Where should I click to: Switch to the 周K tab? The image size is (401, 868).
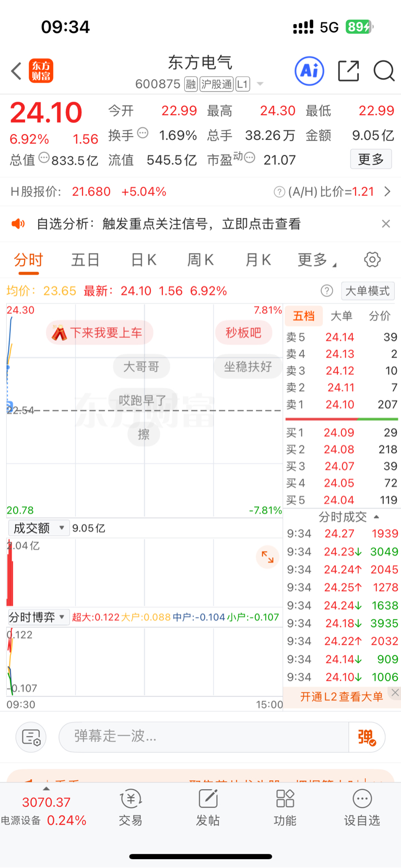[200, 259]
